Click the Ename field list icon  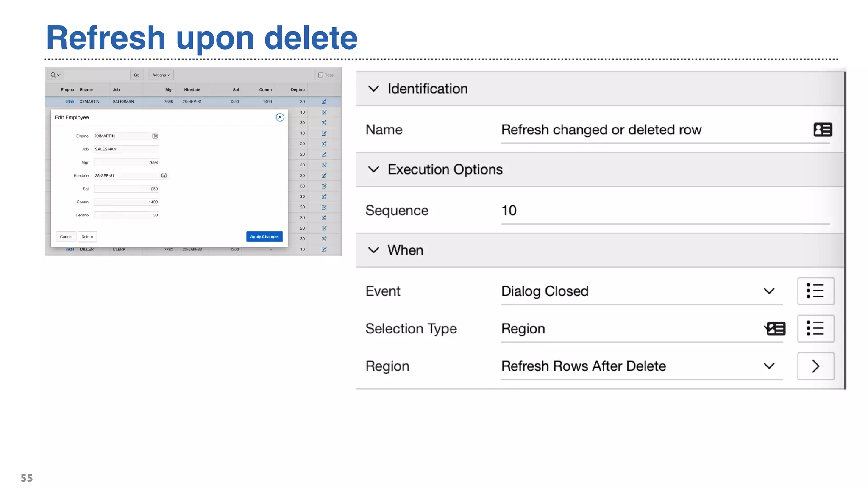point(155,136)
